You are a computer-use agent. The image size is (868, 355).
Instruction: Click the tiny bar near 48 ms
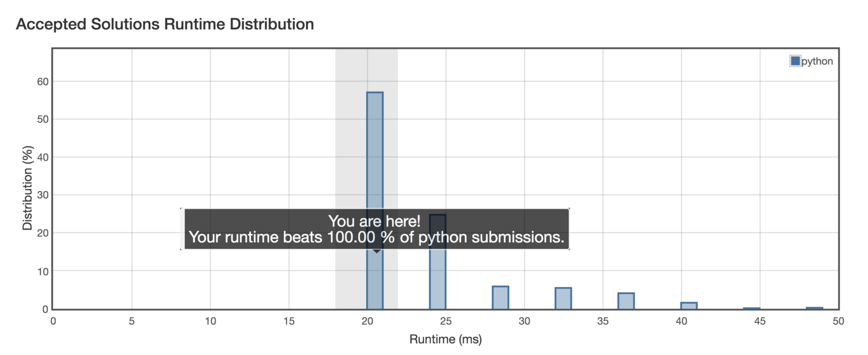[814, 308]
